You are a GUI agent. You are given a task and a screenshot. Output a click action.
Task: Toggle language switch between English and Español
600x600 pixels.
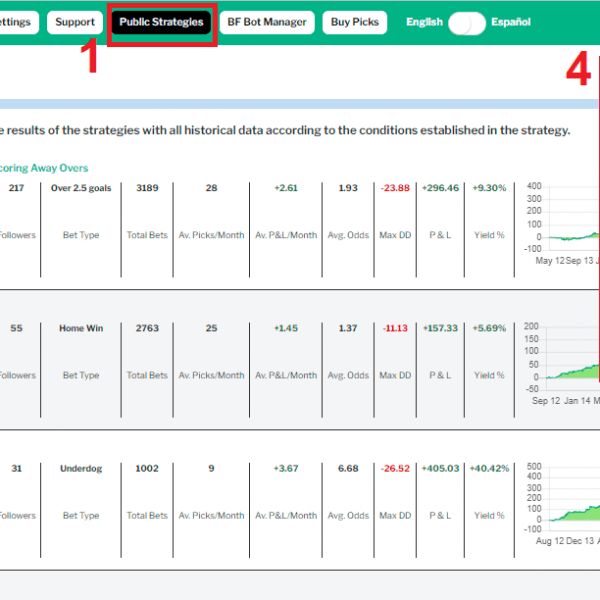coord(467,23)
